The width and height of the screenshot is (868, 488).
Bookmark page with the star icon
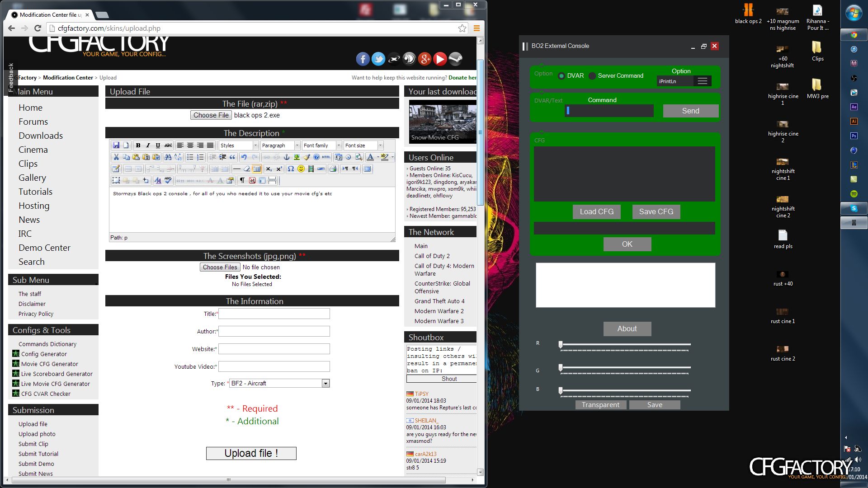tap(462, 28)
